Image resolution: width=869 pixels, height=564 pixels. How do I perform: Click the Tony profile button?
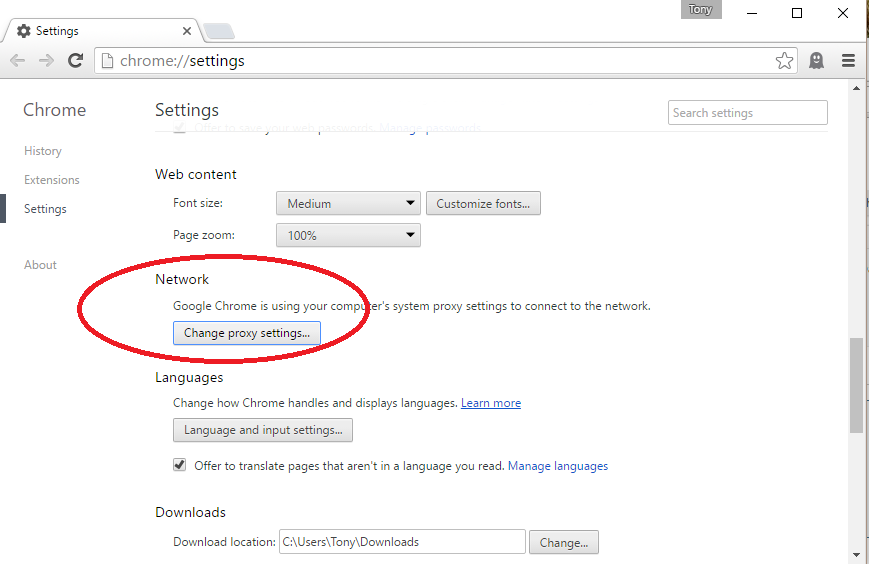pyautogui.click(x=700, y=10)
